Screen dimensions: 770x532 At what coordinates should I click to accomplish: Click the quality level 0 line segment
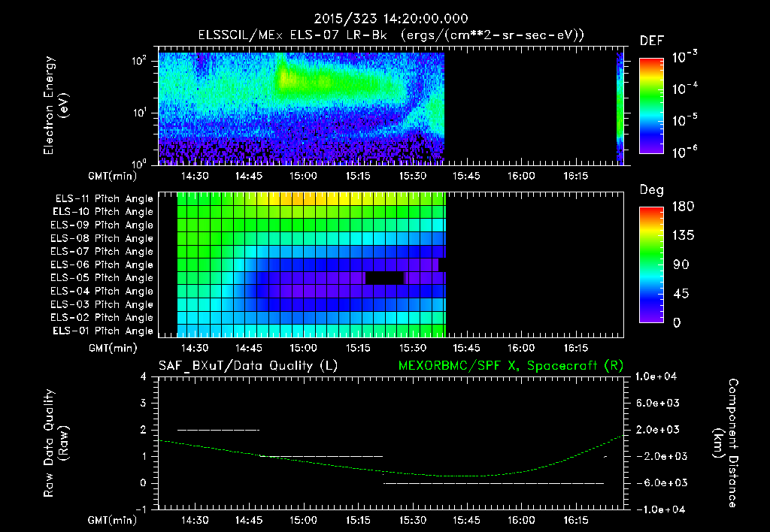(493, 483)
